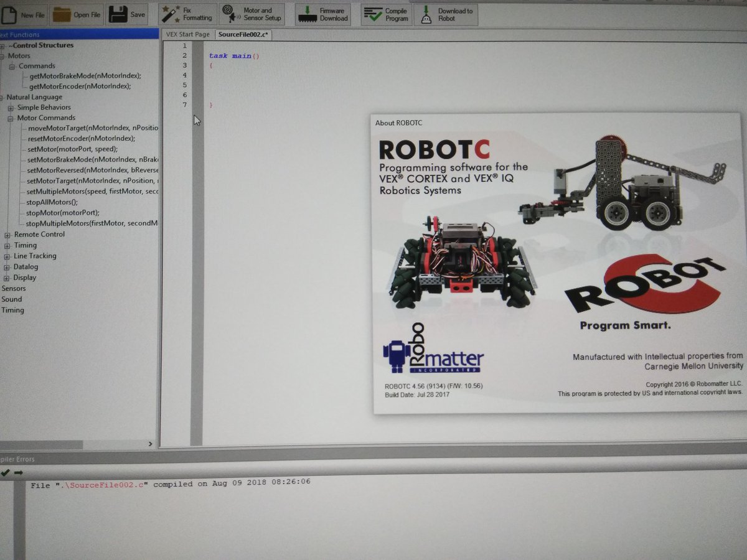Run Fix Formatting on the code

pyautogui.click(x=187, y=14)
